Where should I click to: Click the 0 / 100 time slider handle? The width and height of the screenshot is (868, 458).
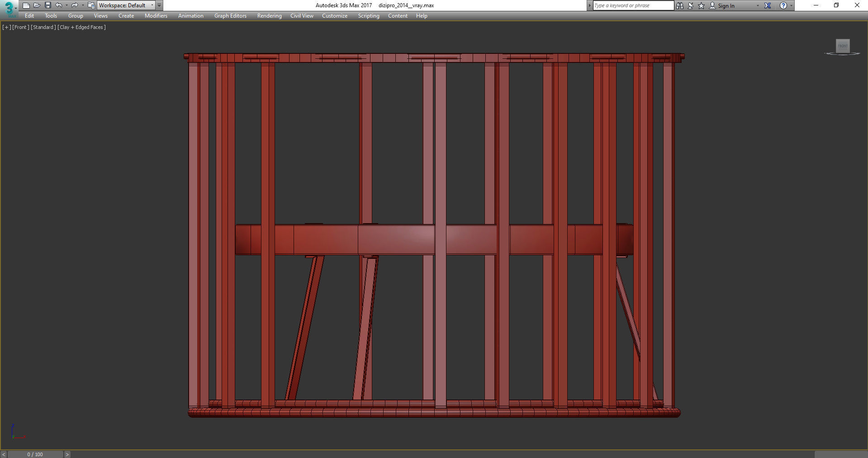pos(35,454)
